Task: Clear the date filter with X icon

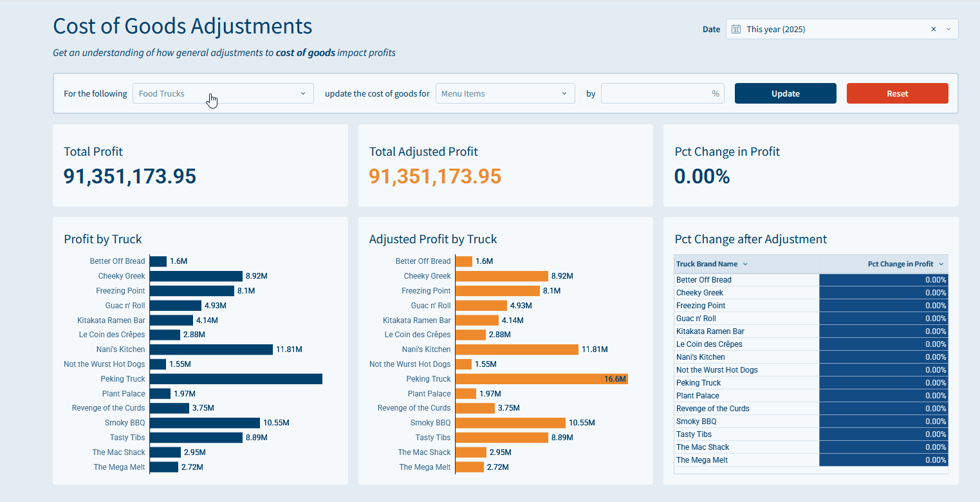Action: 933,29
